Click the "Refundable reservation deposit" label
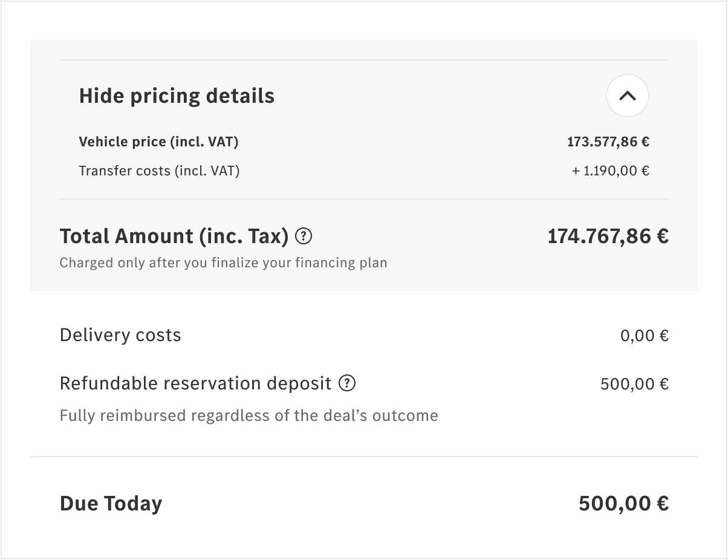Image resolution: width=728 pixels, height=560 pixels. (x=195, y=383)
